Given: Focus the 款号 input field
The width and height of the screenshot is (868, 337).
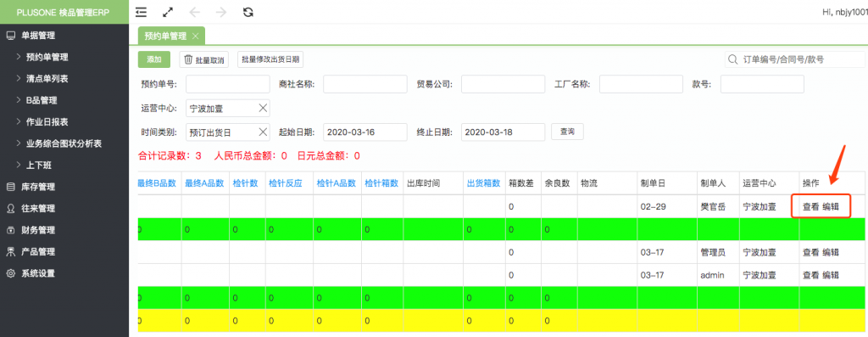Looking at the screenshot, I should point(762,84).
